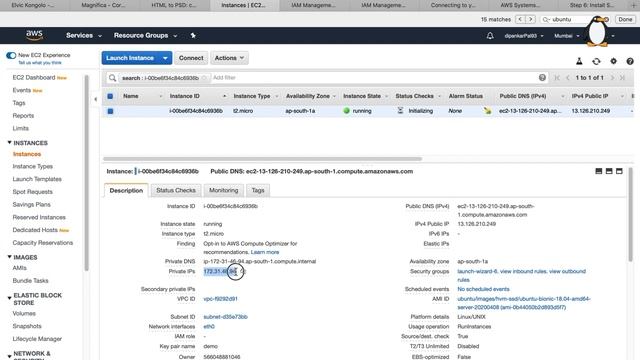Image resolution: width=640 pixels, height=360 pixels.
Task: Toggle the New EC2 Experience switch
Action: click(x=11, y=55)
